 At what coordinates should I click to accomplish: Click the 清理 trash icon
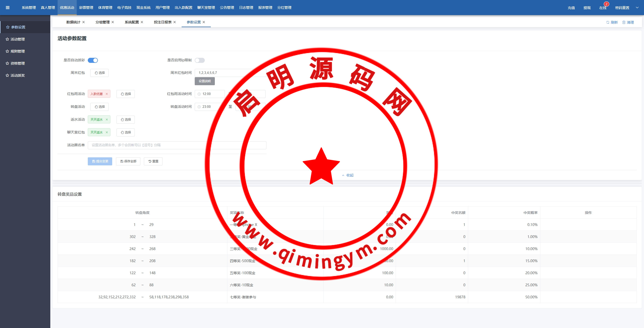pyautogui.click(x=624, y=22)
